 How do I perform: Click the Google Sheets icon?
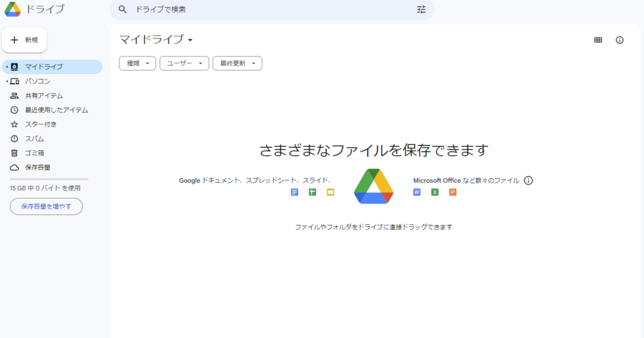[x=313, y=192]
